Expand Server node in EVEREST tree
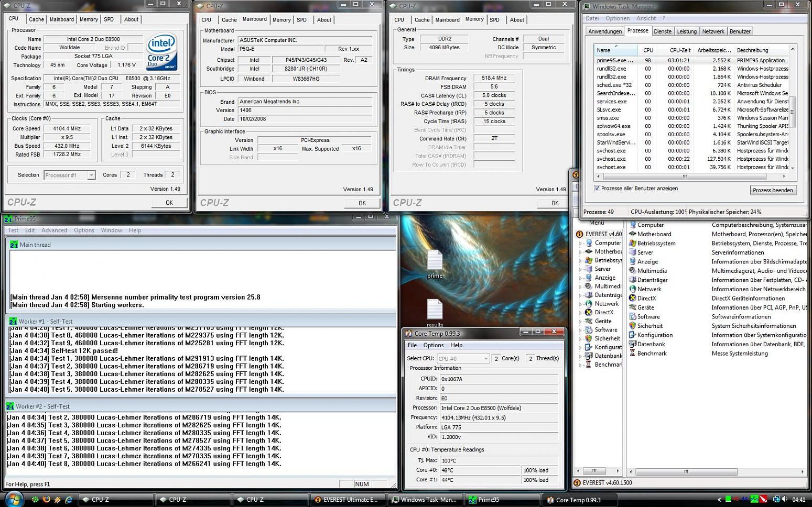 pyautogui.click(x=580, y=269)
